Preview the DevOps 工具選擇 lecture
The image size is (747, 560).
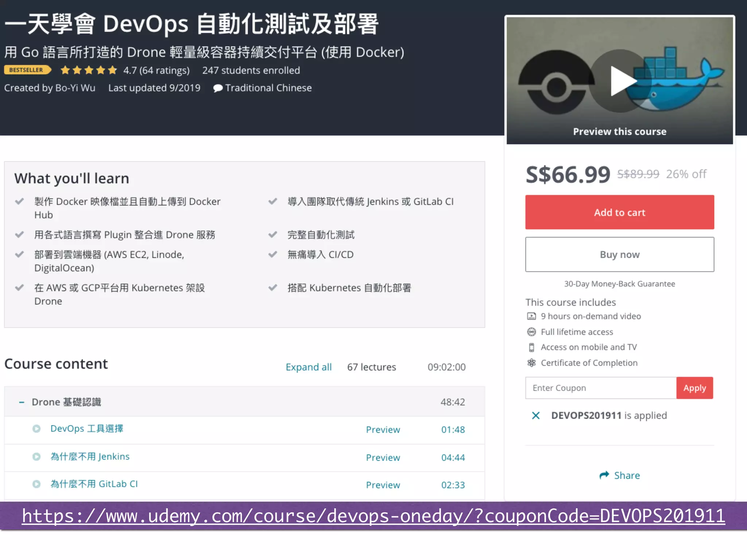pyautogui.click(x=383, y=430)
